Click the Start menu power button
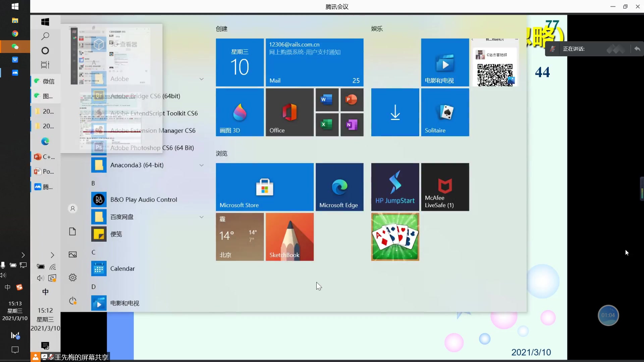This screenshot has height=362, width=644. coord(73,301)
